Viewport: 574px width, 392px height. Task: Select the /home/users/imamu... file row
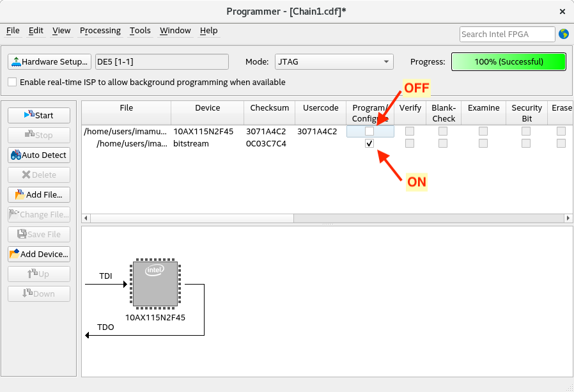pyautogui.click(x=125, y=131)
